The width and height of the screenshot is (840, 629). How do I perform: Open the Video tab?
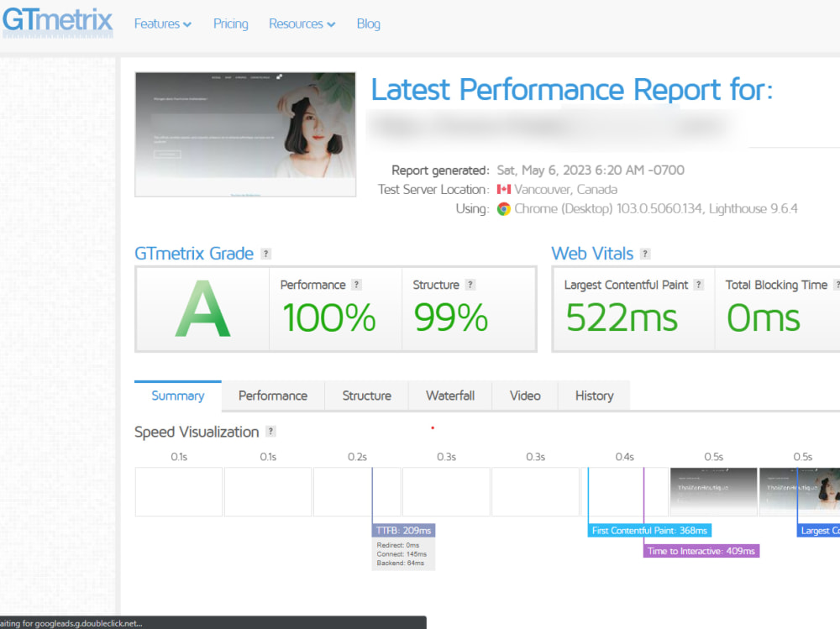point(525,396)
